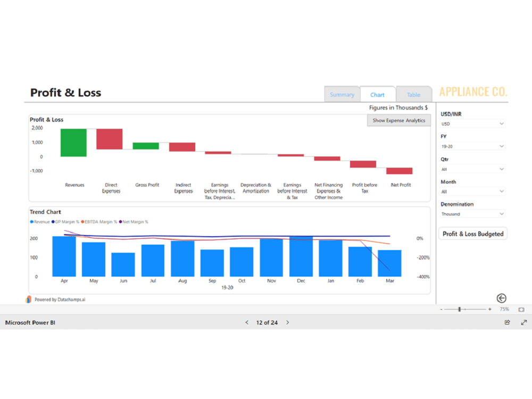Select the Revenues bar in the waterfall chart
The width and height of the screenshot is (532, 399).
73,142
